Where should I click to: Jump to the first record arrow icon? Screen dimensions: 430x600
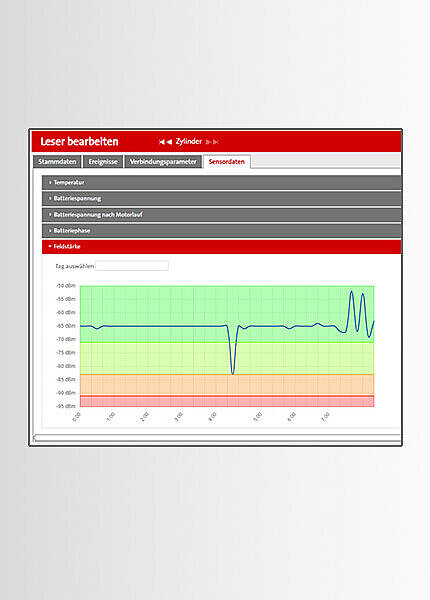coord(161,142)
